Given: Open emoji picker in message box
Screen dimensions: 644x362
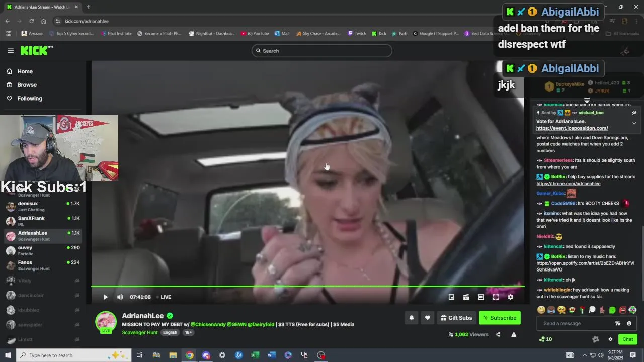Looking at the screenshot, I should (x=629, y=324).
